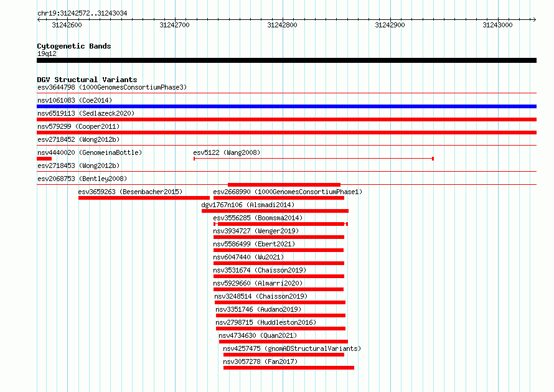Image resolution: width=554 pixels, height=392 pixels.
Task: Select the red nsv3531674 (Chaisson2019) variant bar
Action: pos(279,276)
